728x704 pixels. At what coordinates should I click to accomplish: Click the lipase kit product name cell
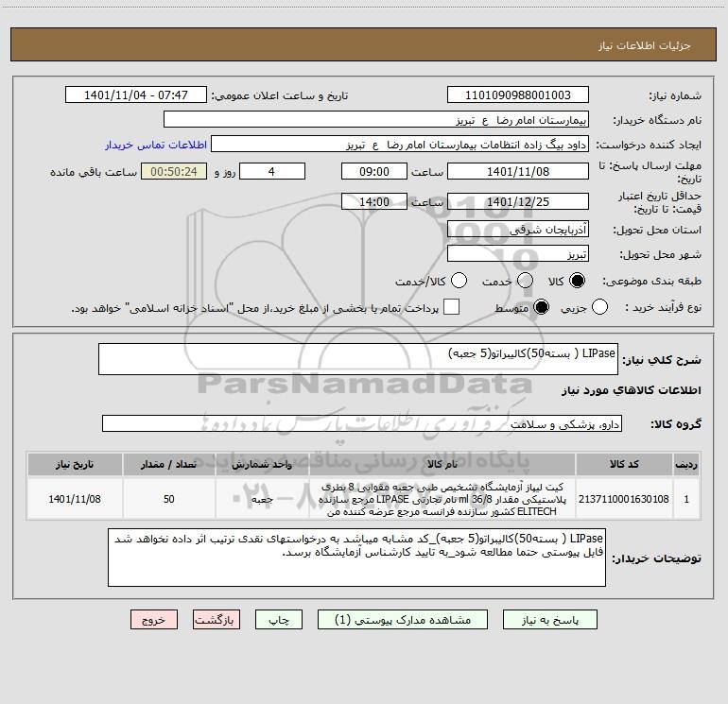pos(442,499)
